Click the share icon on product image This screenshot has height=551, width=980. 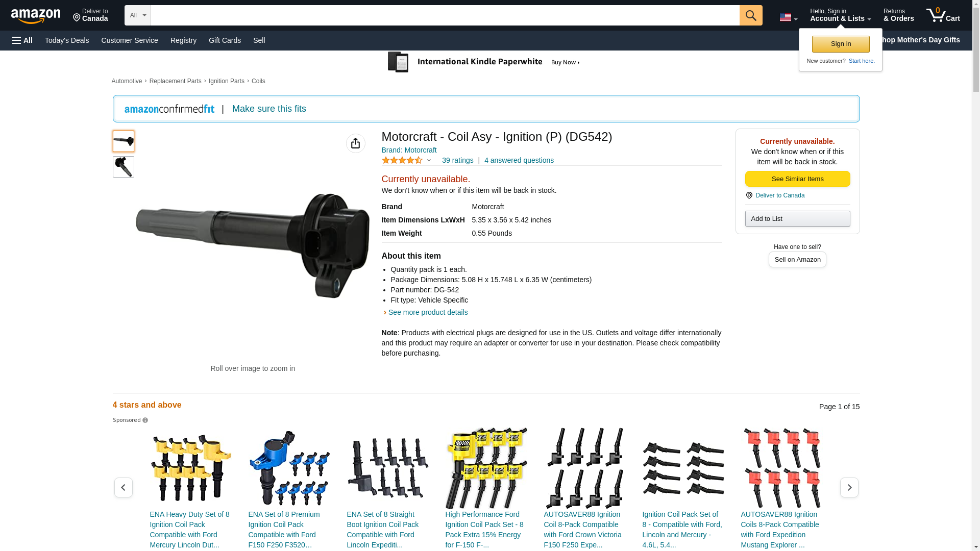coord(356,143)
